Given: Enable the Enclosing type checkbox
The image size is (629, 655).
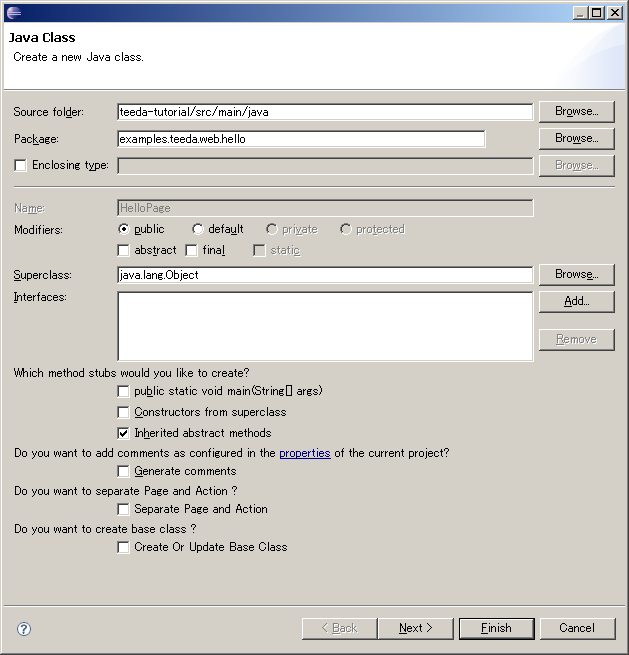Looking at the screenshot, I should pyautogui.click(x=20, y=165).
